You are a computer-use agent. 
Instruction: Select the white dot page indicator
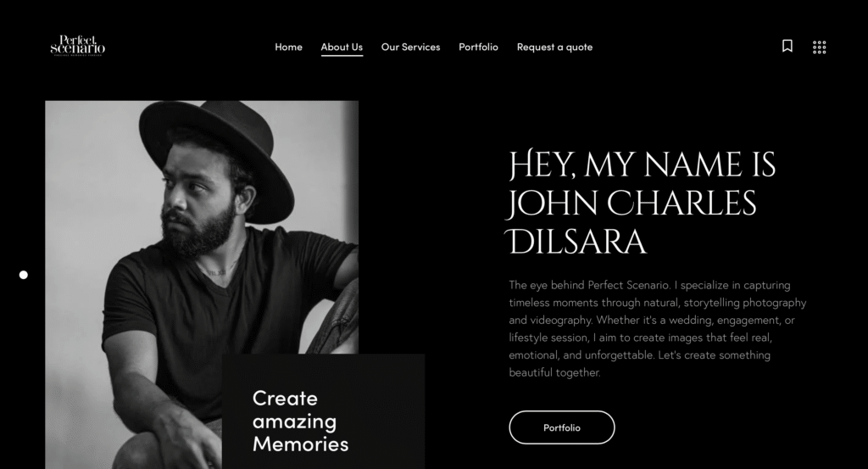[23, 275]
